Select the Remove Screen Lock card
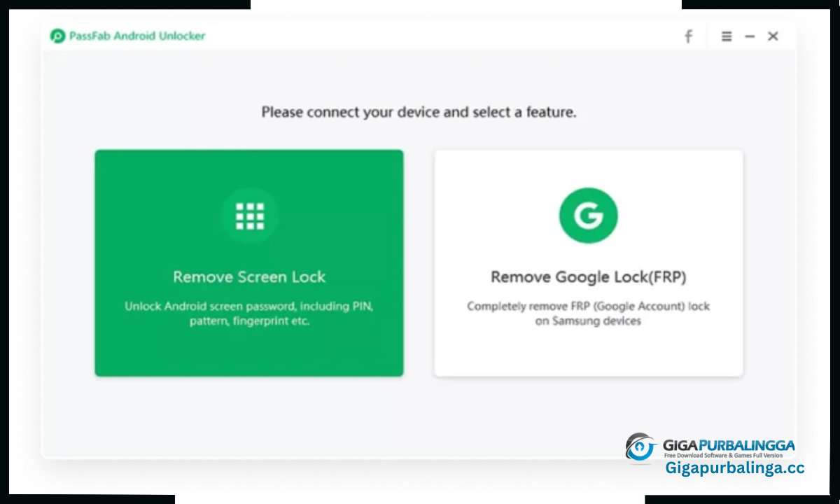The width and height of the screenshot is (840, 504). (x=249, y=263)
